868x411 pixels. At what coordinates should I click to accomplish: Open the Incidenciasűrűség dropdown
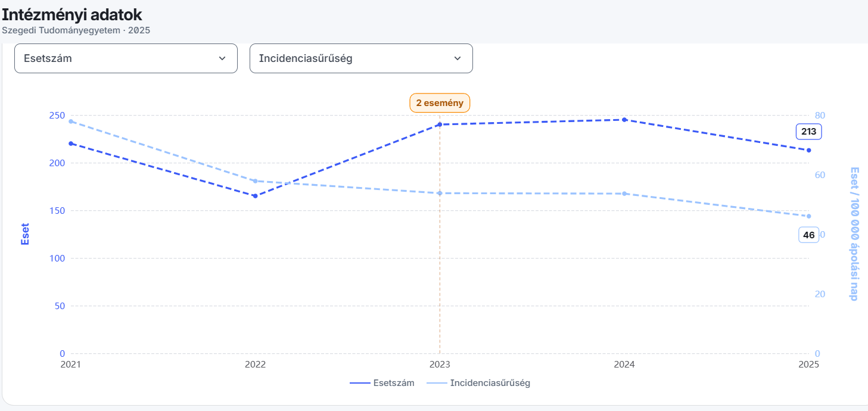(361, 58)
